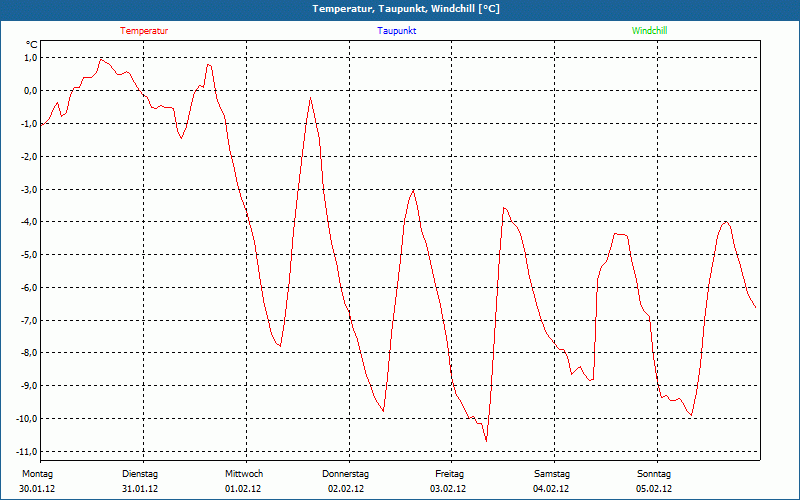Click the date 03.02.12
The height and width of the screenshot is (500, 800).
448,489
